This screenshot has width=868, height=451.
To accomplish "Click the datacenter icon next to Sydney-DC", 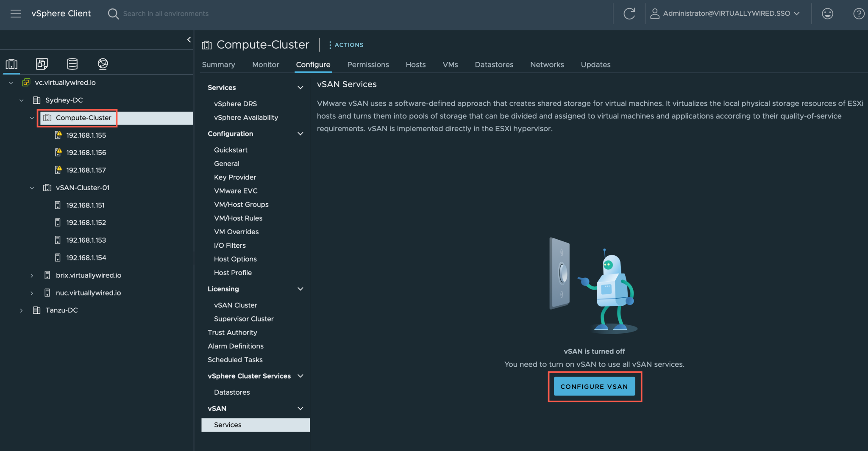I will 37,100.
